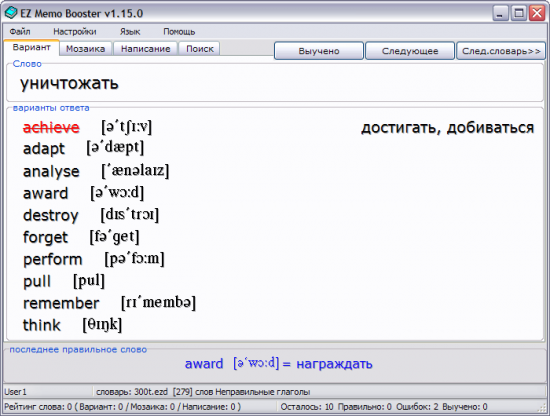
Task: Switch to the Поиск tab
Action: coord(200,49)
